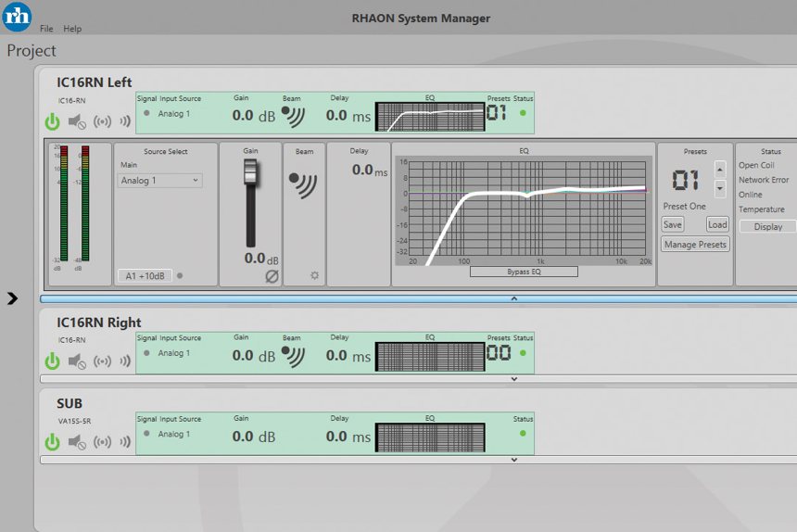This screenshot has width=797, height=532.
Task: Click green status indicator for IC16RN Right
Action: [x=523, y=352]
